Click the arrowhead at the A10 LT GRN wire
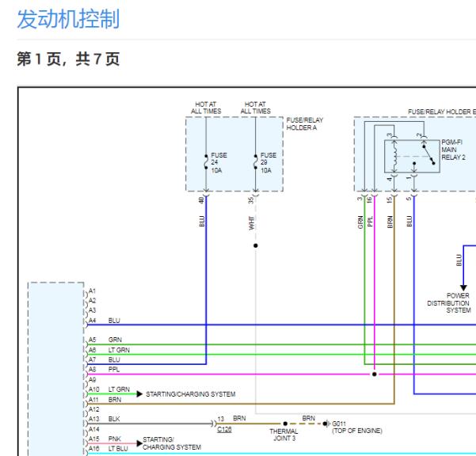The image size is (476, 456). pyautogui.click(x=139, y=393)
